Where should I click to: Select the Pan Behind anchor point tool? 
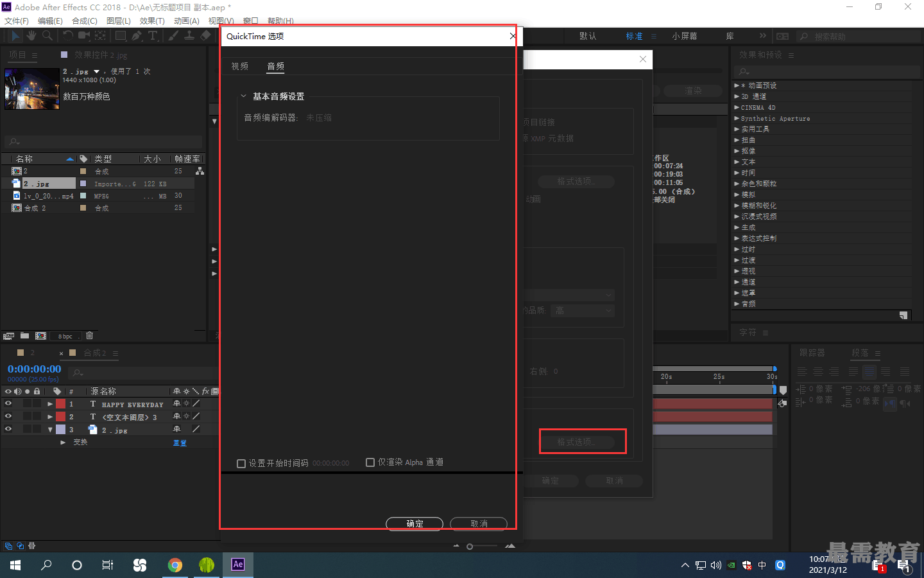click(101, 36)
